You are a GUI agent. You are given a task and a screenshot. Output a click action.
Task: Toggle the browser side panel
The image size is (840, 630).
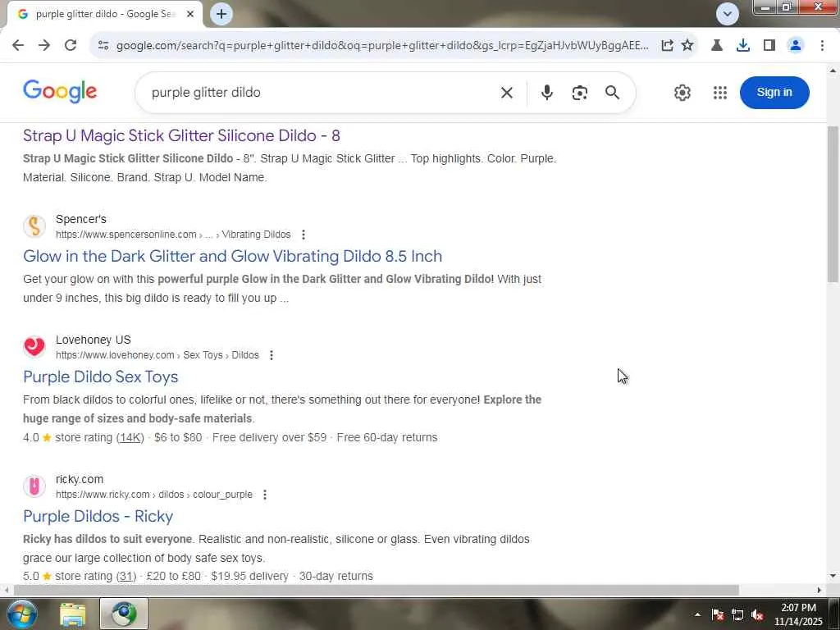[769, 46]
